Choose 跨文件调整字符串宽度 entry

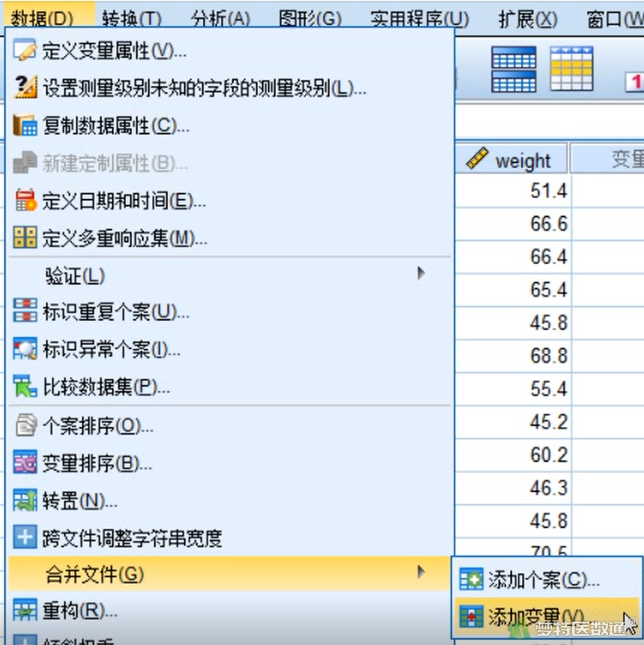pos(132,538)
